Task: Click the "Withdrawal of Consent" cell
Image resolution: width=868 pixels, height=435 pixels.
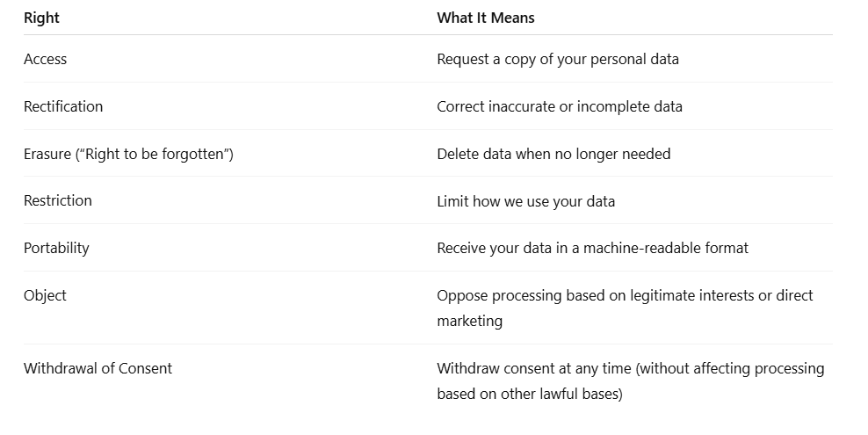Action: click(x=98, y=368)
